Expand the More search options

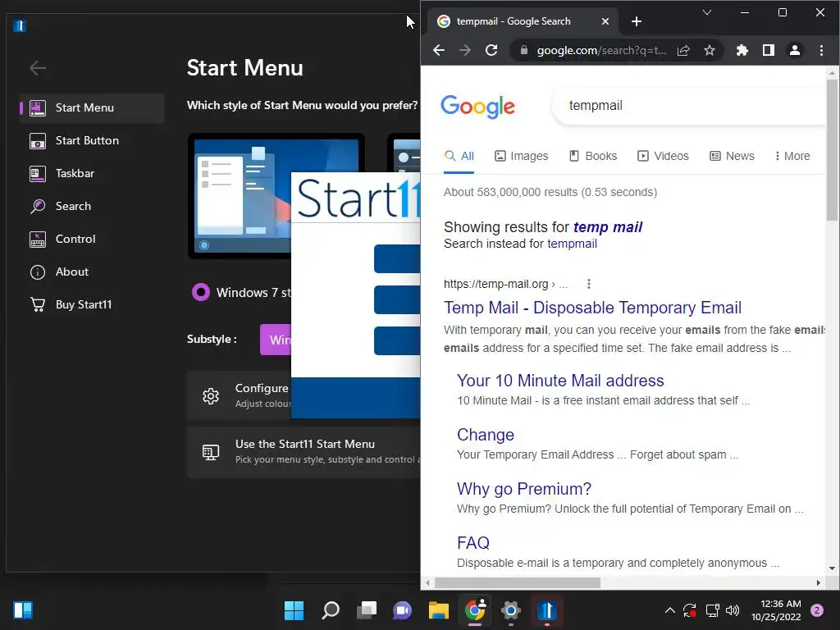tap(792, 156)
